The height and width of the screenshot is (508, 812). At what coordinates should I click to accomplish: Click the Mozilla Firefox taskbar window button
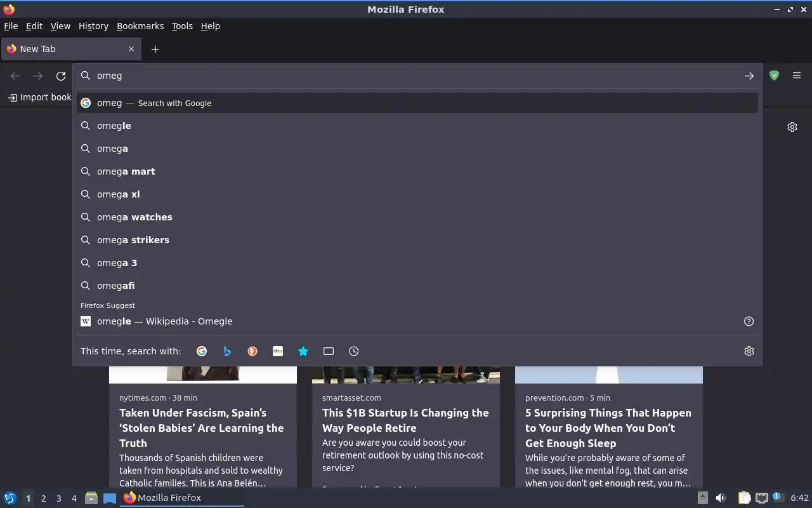182,498
